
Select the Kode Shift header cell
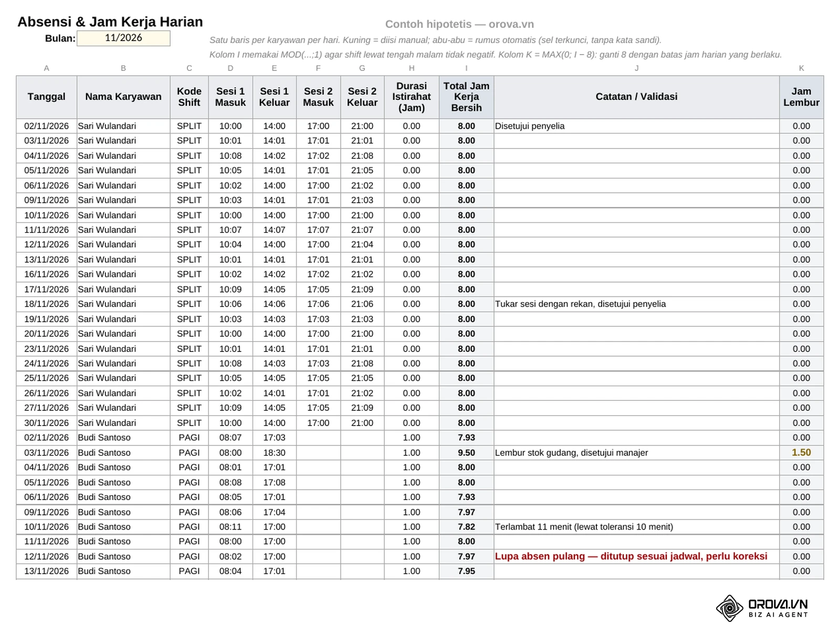pyautogui.click(x=189, y=97)
